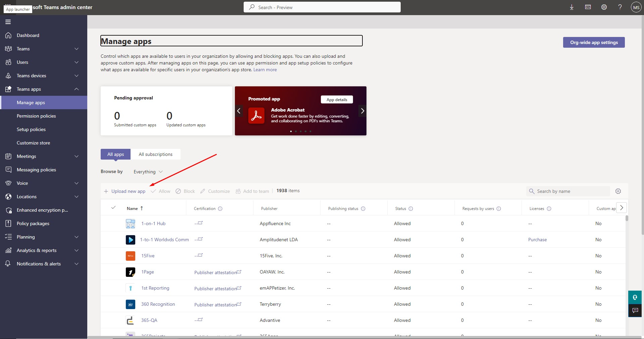Screen dimensions: 644x339
Task: Open the App details button
Action: click(337, 99)
